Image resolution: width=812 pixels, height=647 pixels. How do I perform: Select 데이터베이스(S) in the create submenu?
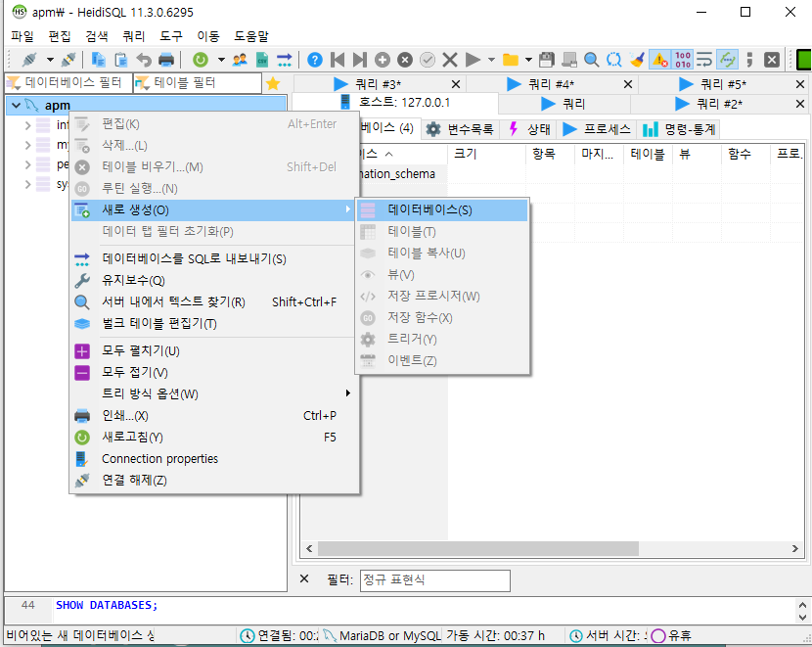[x=442, y=209]
